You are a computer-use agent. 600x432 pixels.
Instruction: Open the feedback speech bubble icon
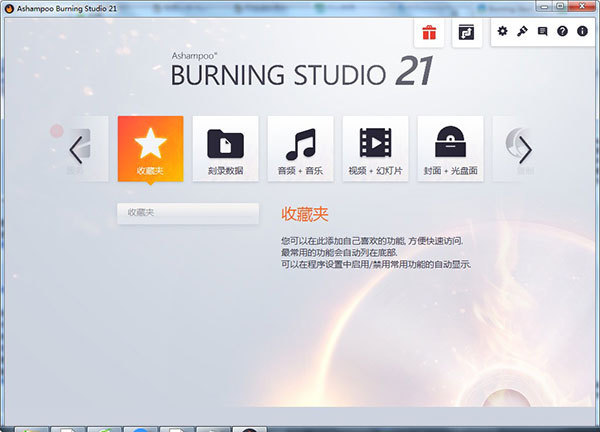542,31
